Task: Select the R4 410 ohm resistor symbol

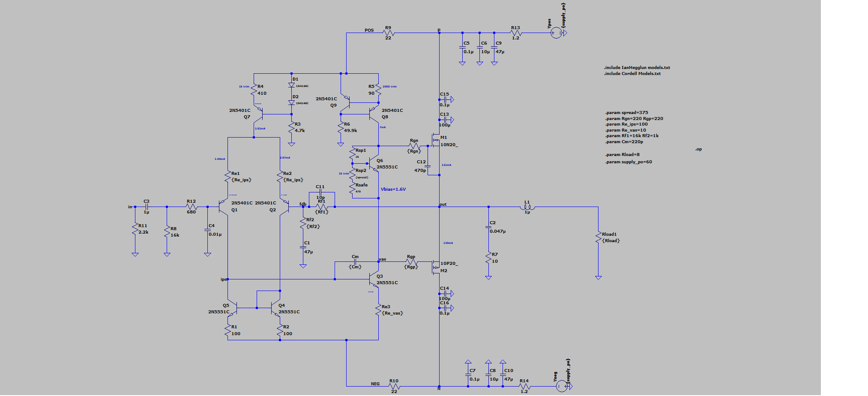Action: point(254,90)
